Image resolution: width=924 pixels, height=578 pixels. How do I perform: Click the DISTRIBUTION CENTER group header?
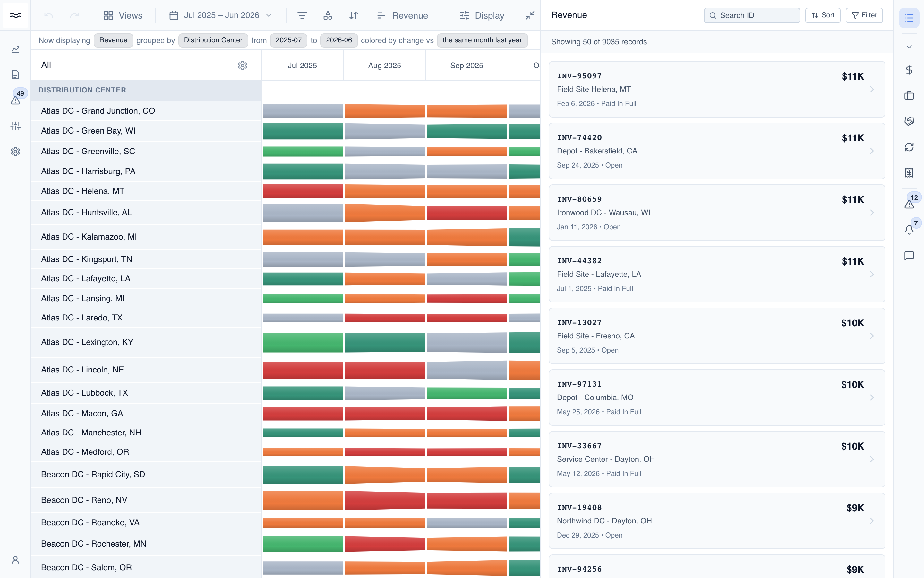[145, 90]
